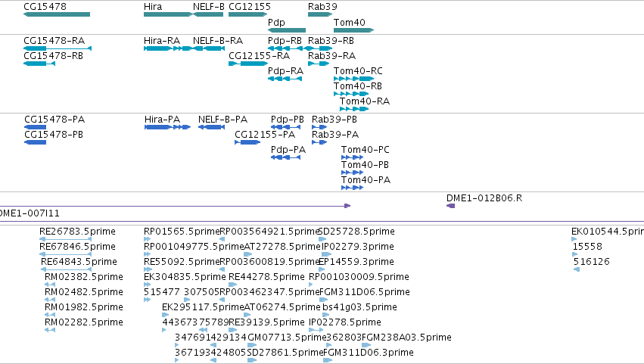644x364 pixels.
Task: Select the EK304835.5prime EST label
Action: pyautogui.click(x=185, y=277)
